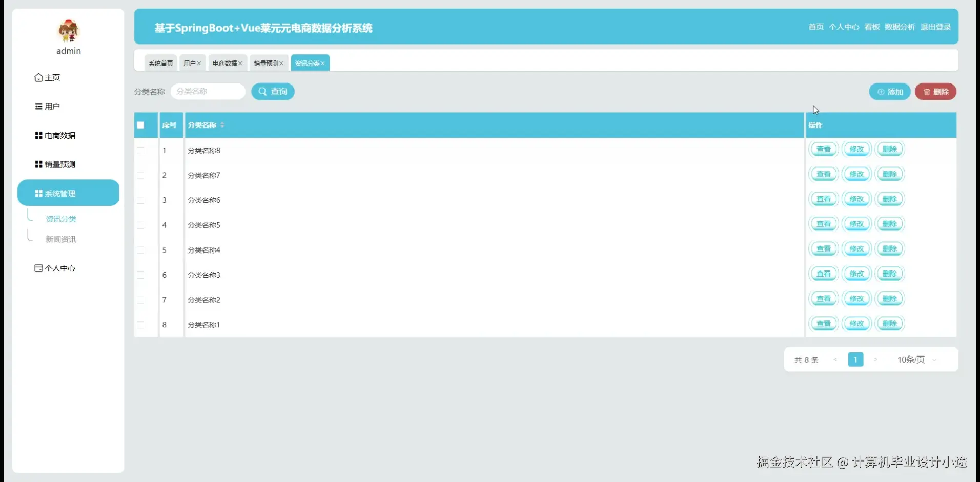980x482 pixels.
Task: Click the search magnifier in 查询 button
Action: pyautogui.click(x=263, y=91)
